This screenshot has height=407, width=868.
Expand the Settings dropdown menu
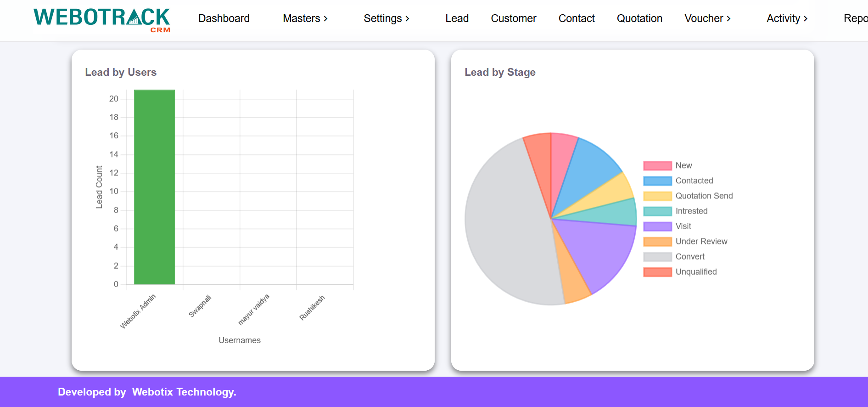[x=386, y=18]
